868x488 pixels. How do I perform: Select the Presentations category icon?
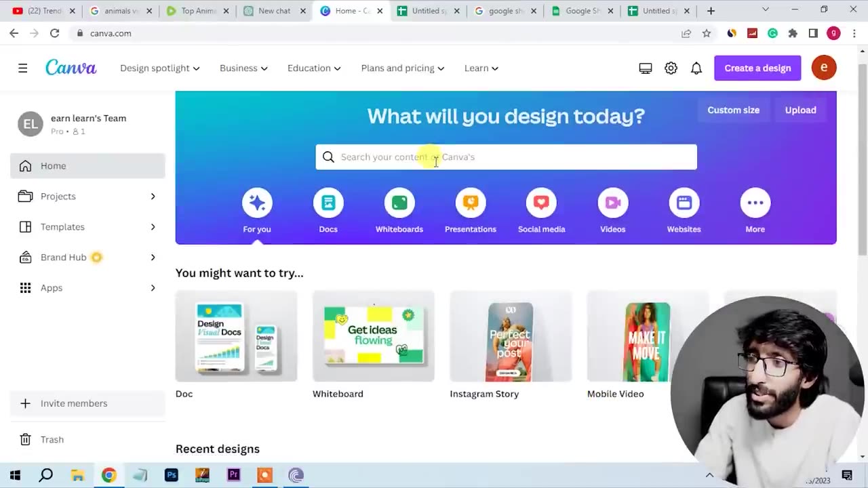pos(471,203)
